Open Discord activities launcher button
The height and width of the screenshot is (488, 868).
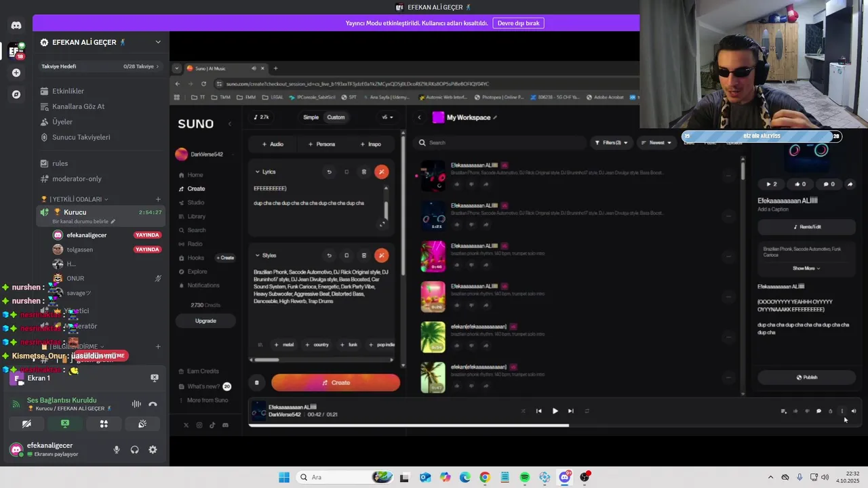104,424
